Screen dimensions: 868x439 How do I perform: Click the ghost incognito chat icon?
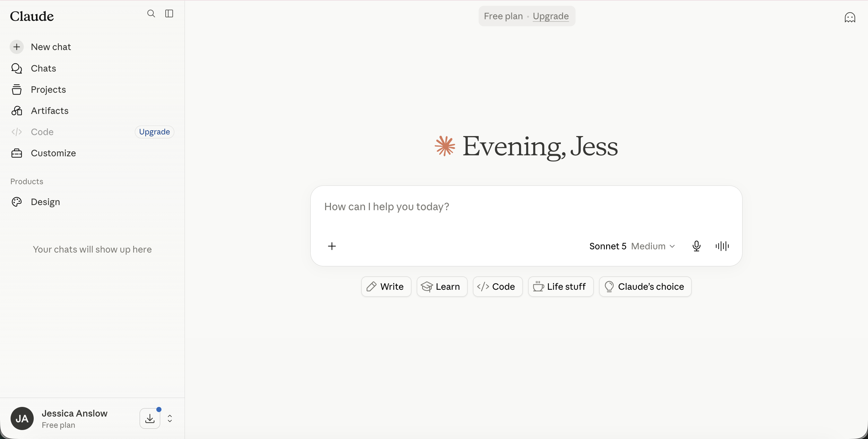(850, 17)
